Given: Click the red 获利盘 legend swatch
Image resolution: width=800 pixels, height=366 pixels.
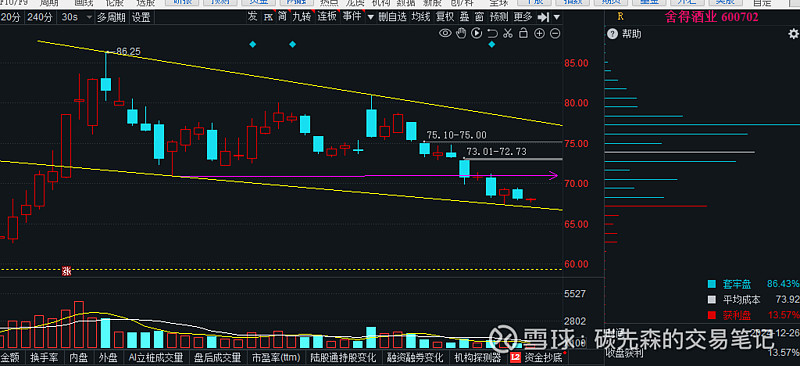Looking at the screenshot, I should point(712,315).
